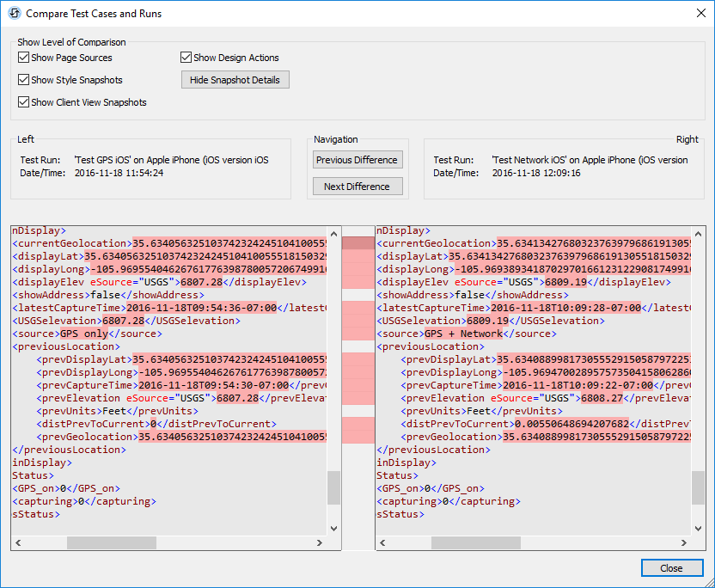Click the down scroll arrow on the right pane
This screenshot has height=588, width=715.
coord(698,528)
